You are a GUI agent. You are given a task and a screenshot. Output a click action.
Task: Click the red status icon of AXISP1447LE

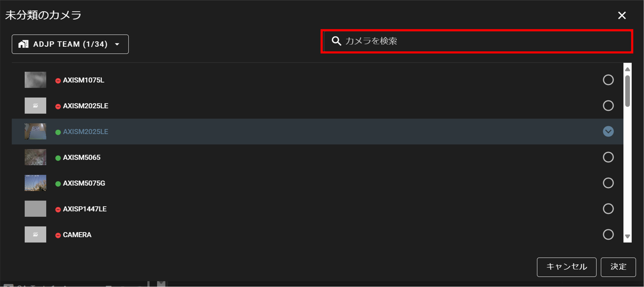(58, 209)
